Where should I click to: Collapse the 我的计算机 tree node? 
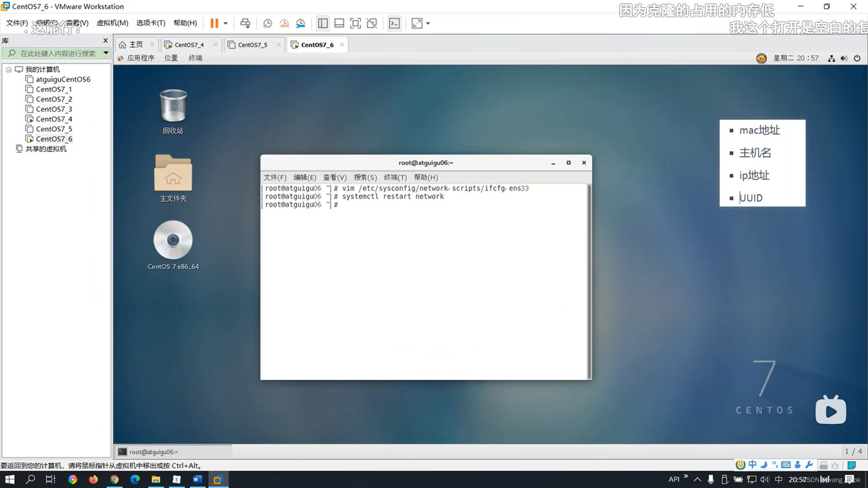click(9, 70)
